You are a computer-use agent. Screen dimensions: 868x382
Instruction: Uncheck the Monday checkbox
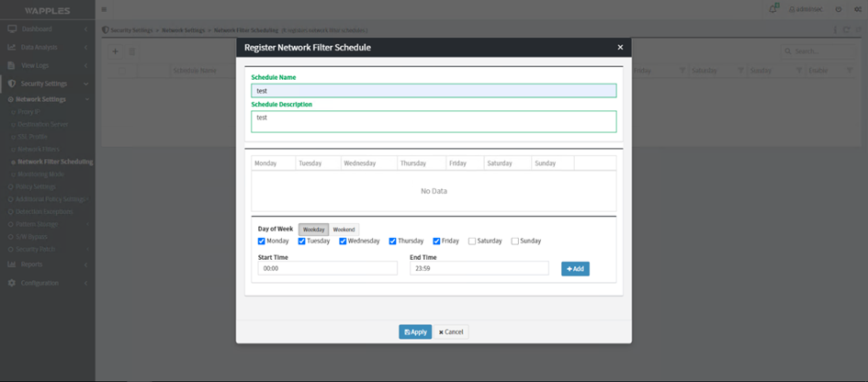(262, 242)
